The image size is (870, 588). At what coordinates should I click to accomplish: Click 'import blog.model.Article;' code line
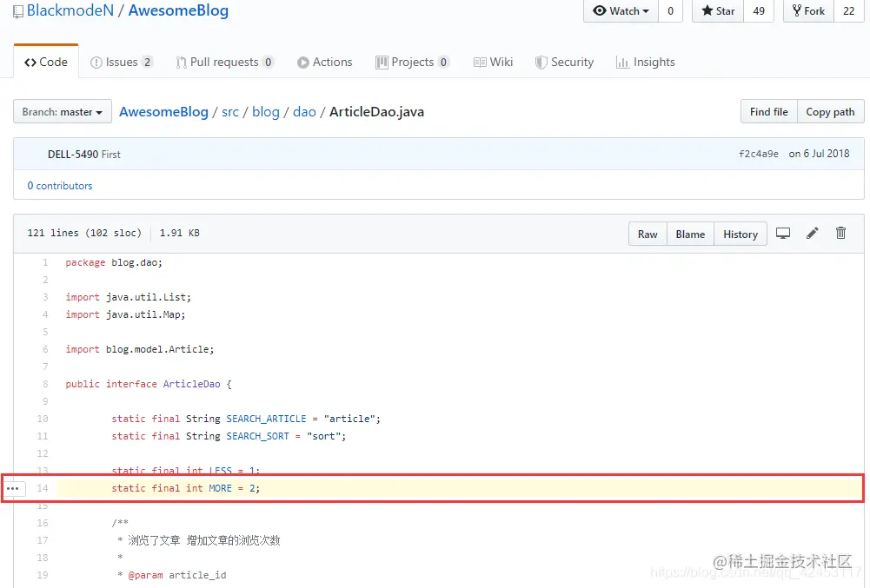point(140,349)
